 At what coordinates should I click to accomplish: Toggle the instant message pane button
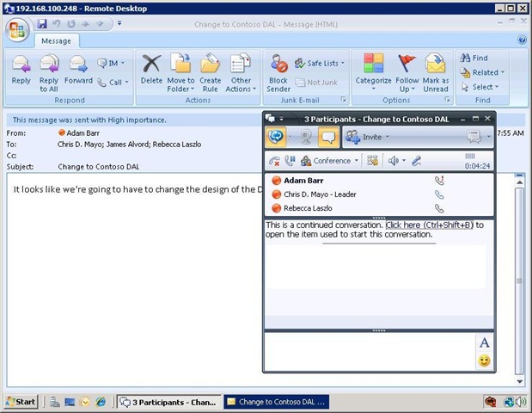coord(328,137)
